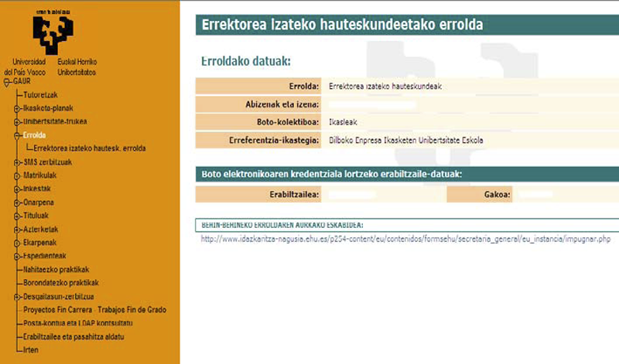
Task: Expand the SMS zerbitzuak node
Action: coord(17,162)
